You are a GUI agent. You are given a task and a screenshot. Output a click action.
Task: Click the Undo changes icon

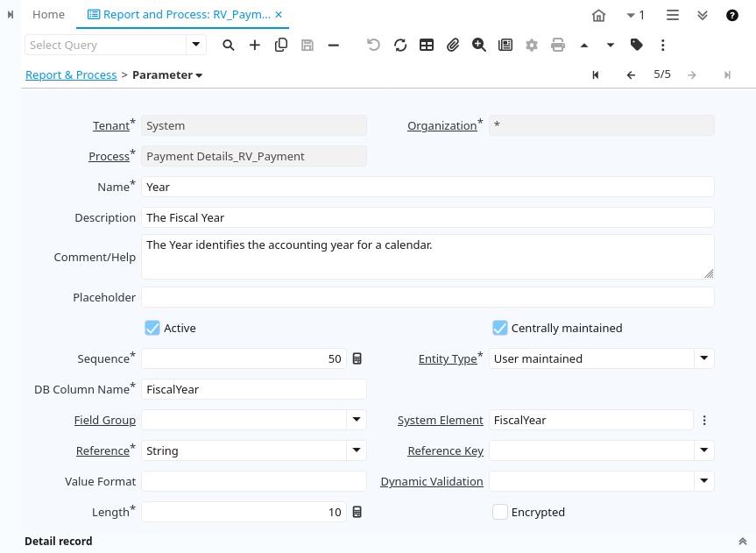point(374,45)
